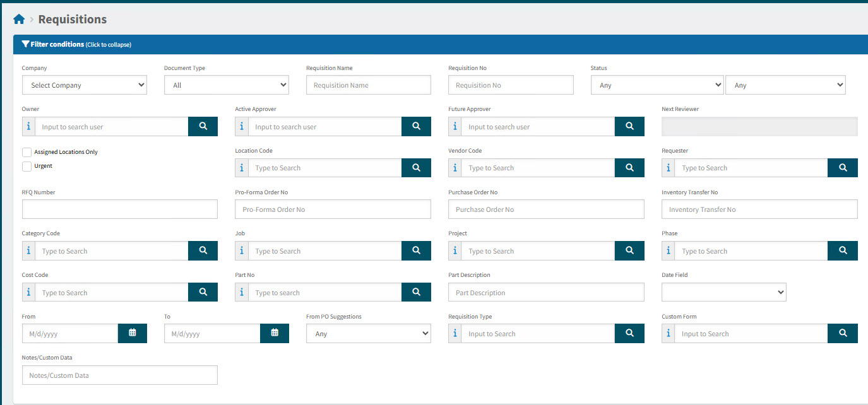Open the Select Company dropdown

pyautogui.click(x=84, y=85)
